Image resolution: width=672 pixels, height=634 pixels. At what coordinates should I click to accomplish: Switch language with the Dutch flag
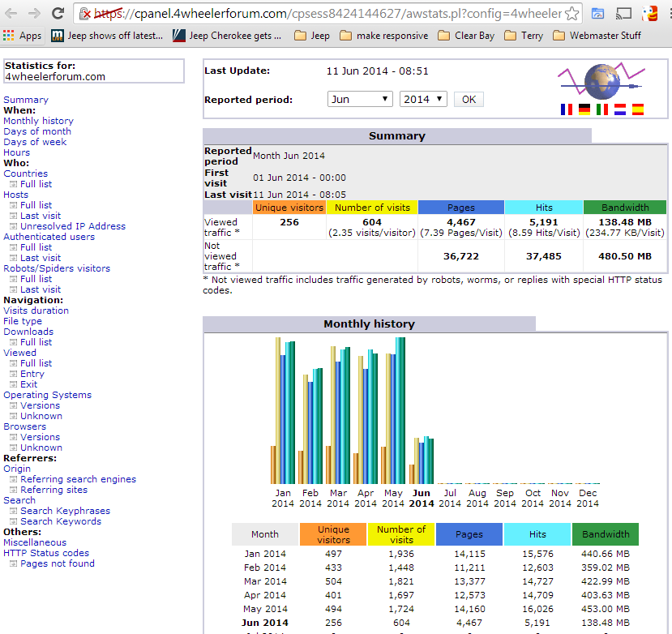[x=619, y=109]
